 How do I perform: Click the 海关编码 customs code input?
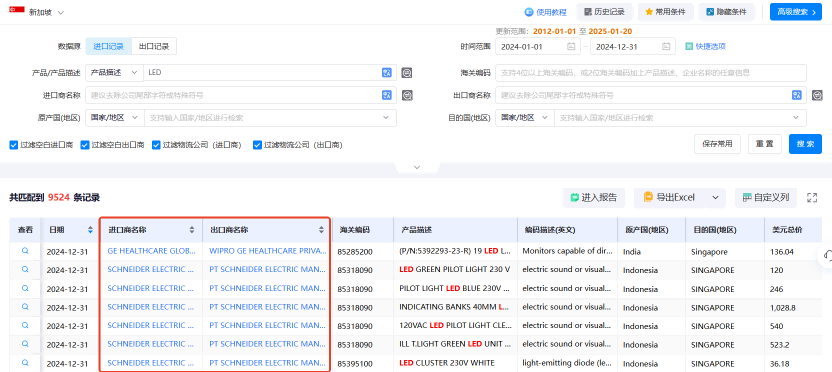(x=651, y=73)
